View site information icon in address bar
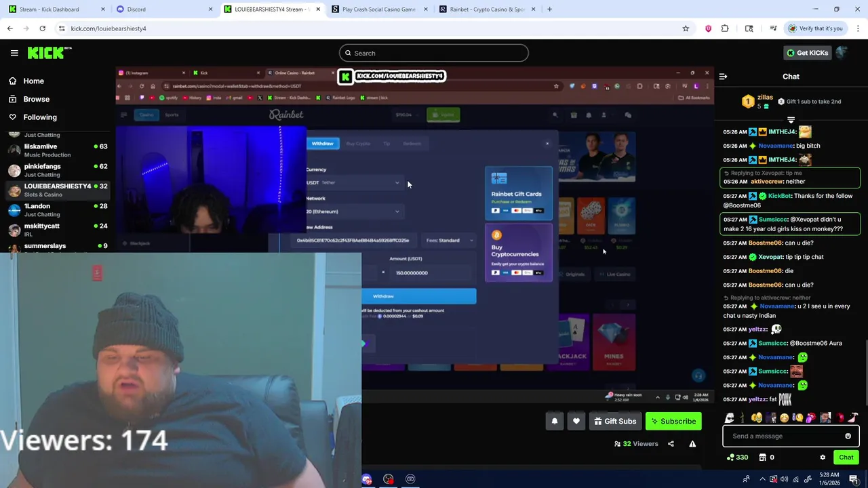868x488 pixels. coord(62,28)
